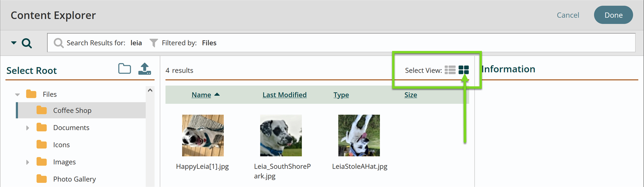Open the search options dropdown arrow
The height and width of the screenshot is (187, 644).
(14, 43)
